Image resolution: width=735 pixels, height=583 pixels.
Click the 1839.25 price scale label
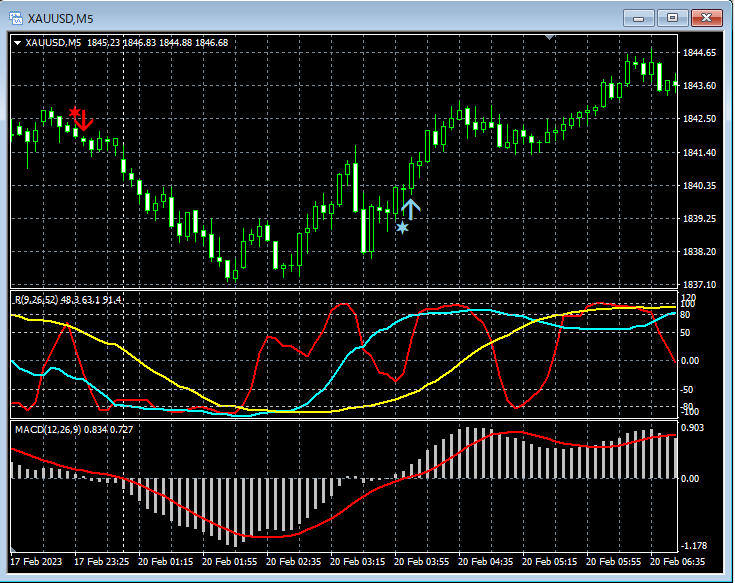699,218
